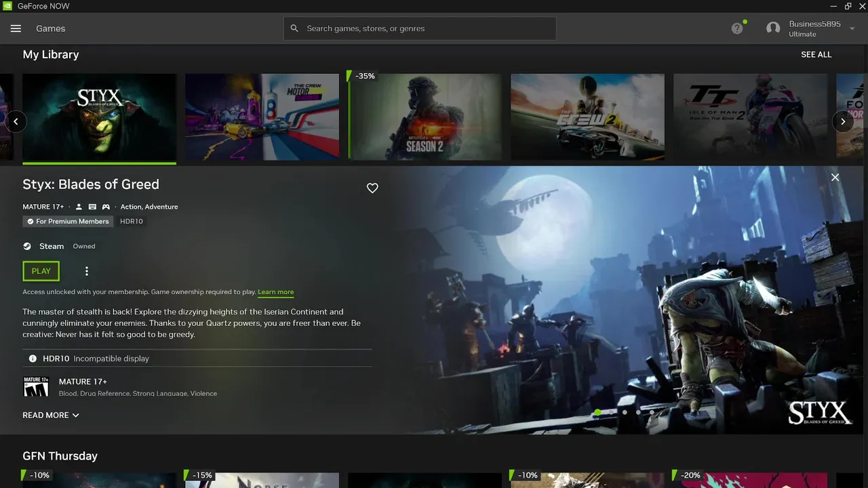Click the Styx game screenshot image

(627, 300)
